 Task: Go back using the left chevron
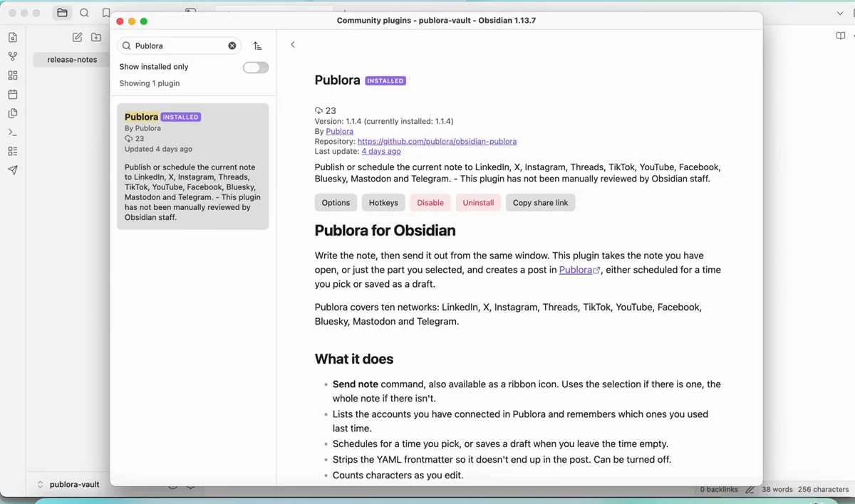click(x=293, y=45)
